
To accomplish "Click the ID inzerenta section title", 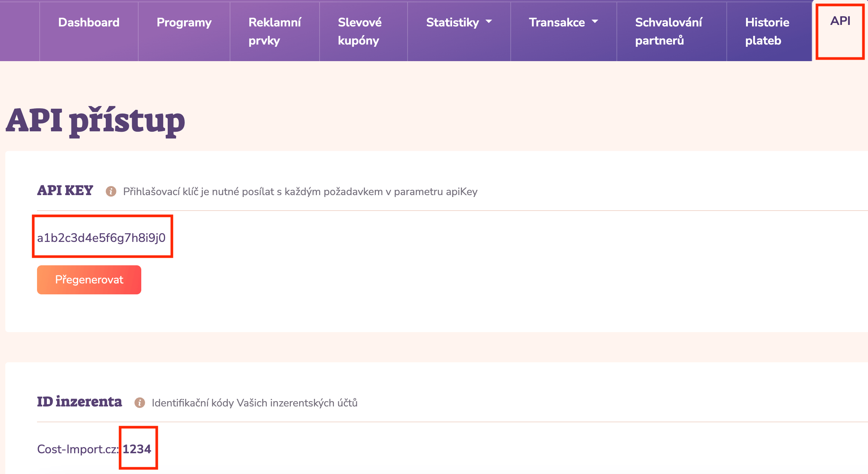I will (x=79, y=402).
